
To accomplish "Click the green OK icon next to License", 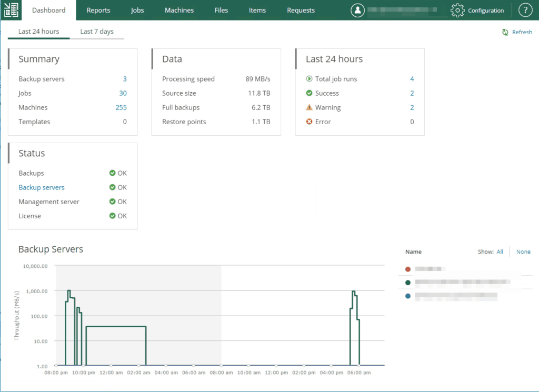I will (x=113, y=216).
